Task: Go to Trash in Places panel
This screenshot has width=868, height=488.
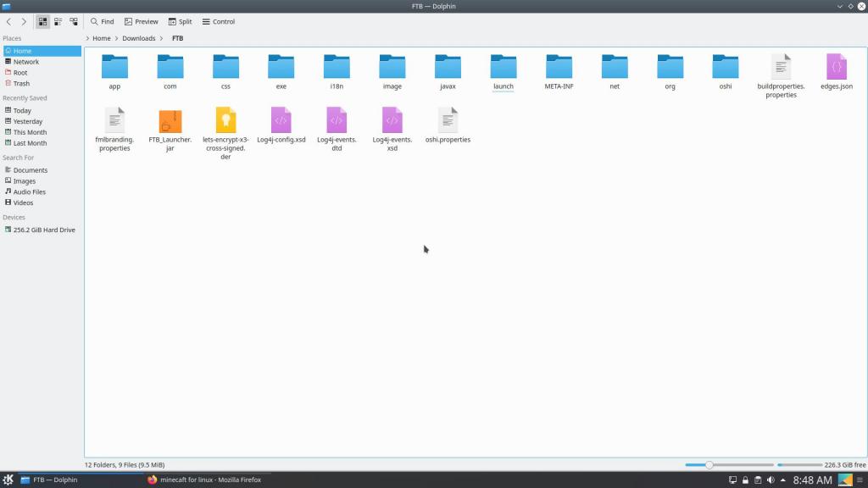Action: coord(21,83)
